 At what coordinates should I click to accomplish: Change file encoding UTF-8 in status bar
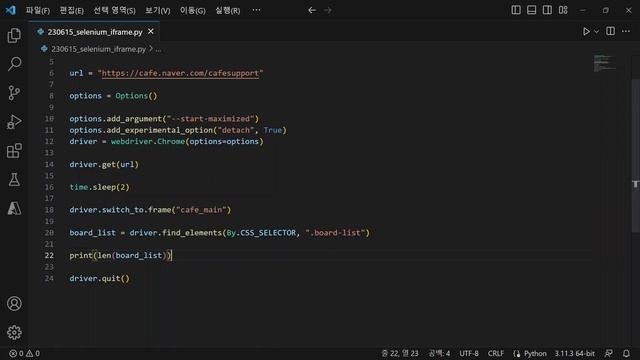[469, 353]
